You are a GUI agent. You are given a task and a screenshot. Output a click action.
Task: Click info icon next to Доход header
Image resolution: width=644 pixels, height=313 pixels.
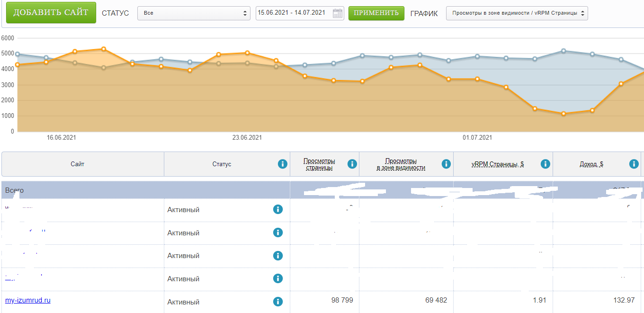tap(634, 164)
